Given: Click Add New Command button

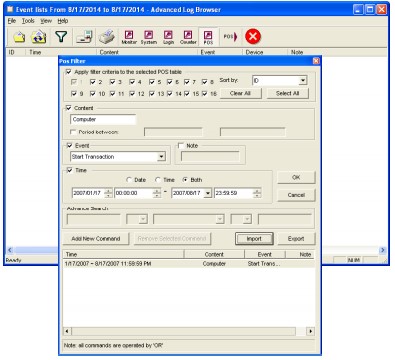Looking at the screenshot, I should [x=96, y=239].
